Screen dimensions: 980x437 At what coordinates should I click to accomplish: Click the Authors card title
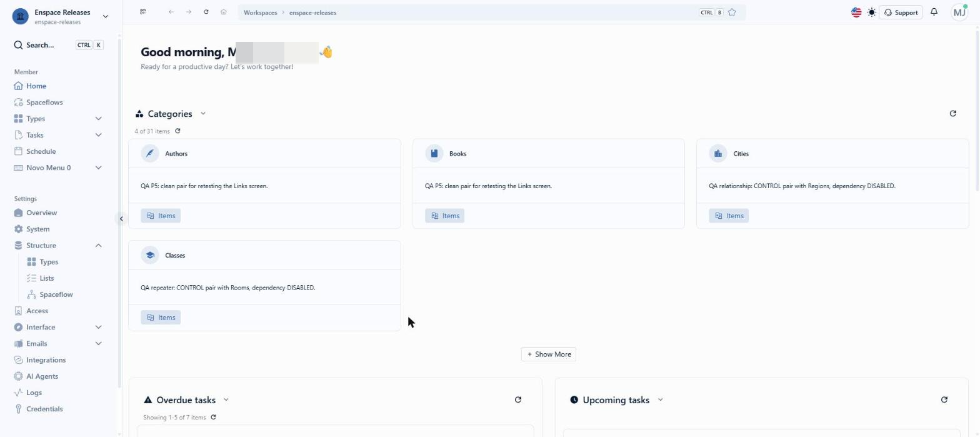tap(176, 154)
